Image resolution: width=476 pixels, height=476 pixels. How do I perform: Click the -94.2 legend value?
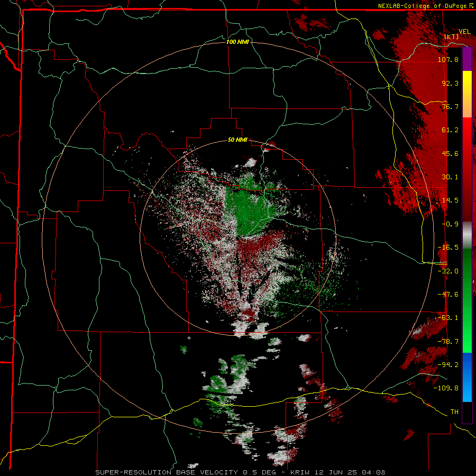(448, 365)
